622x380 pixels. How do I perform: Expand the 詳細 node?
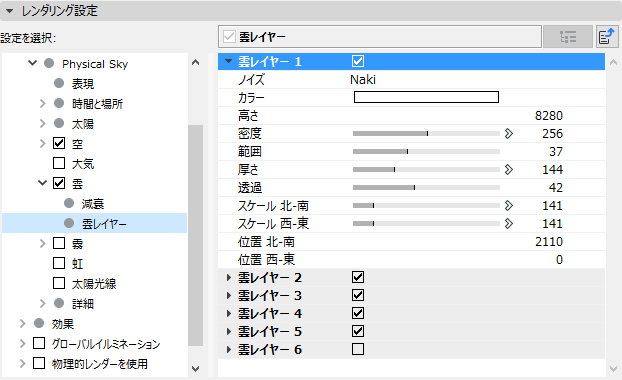(42, 303)
